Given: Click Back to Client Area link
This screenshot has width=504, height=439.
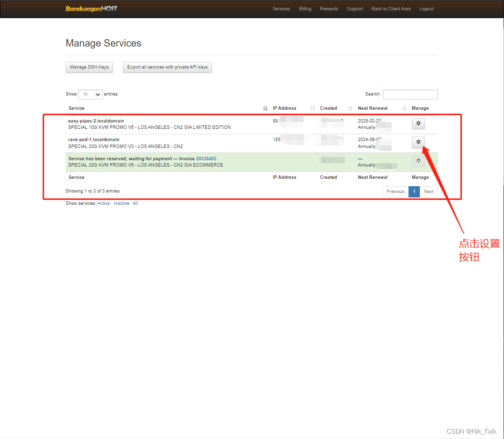Looking at the screenshot, I should tap(391, 9).
